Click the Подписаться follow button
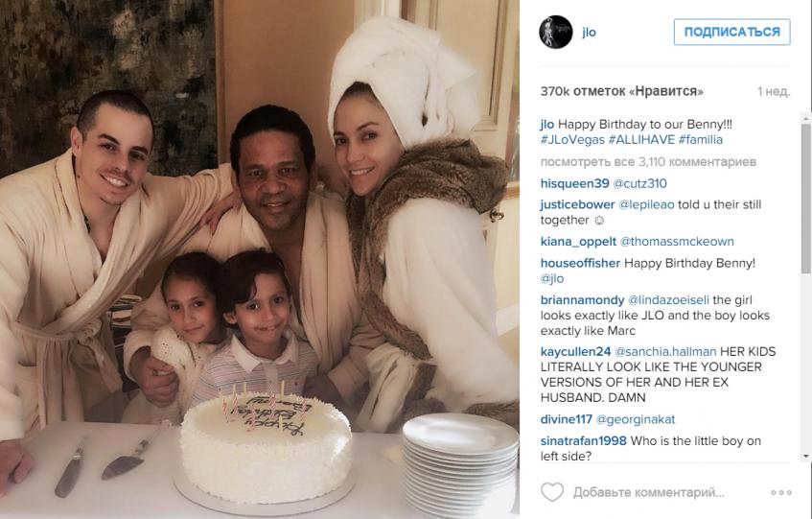812x519 pixels. coord(731,32)
